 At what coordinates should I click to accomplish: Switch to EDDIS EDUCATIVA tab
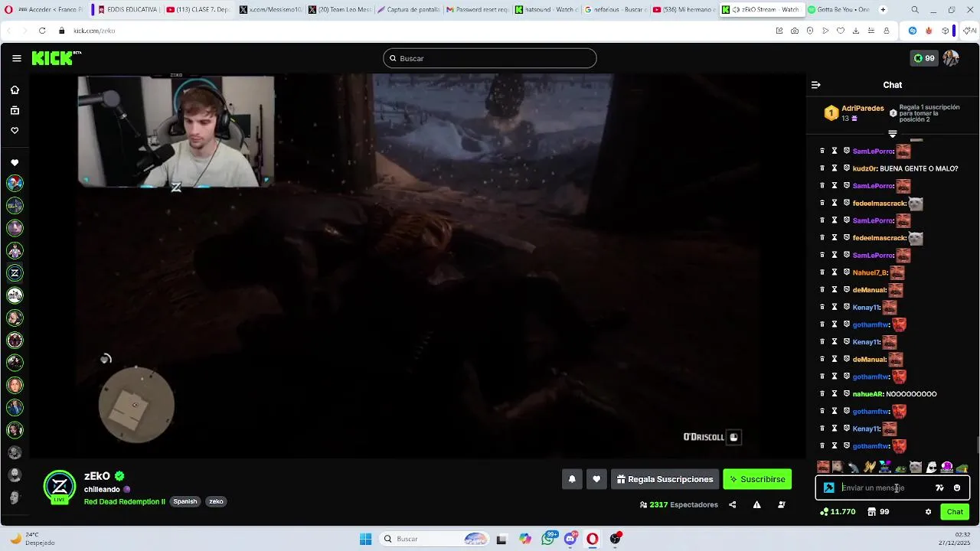(128, 9)
